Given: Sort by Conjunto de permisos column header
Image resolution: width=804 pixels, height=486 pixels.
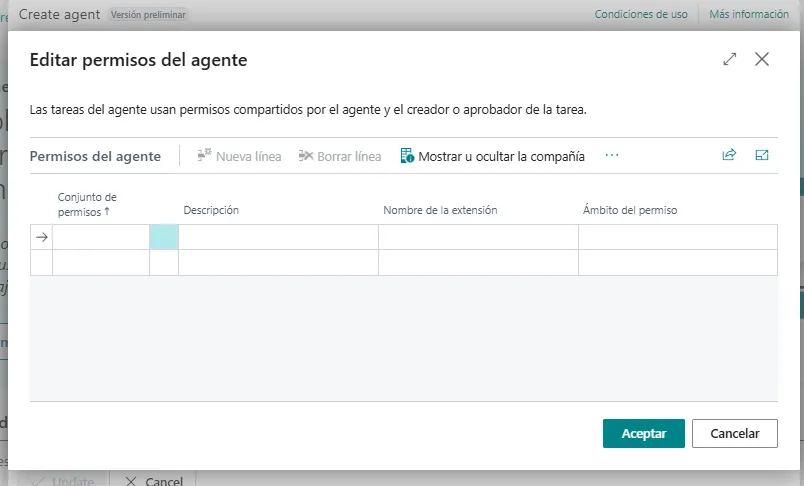Looking at the screenshot, I should tap(87, 204).
